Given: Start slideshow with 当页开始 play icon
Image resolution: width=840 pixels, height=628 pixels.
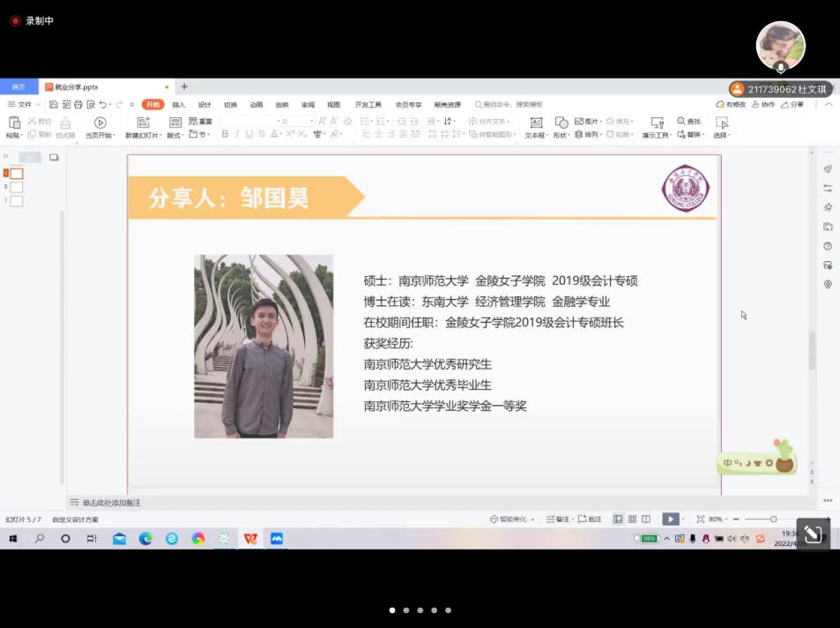Looking at the screenshot, I should 100,123.
